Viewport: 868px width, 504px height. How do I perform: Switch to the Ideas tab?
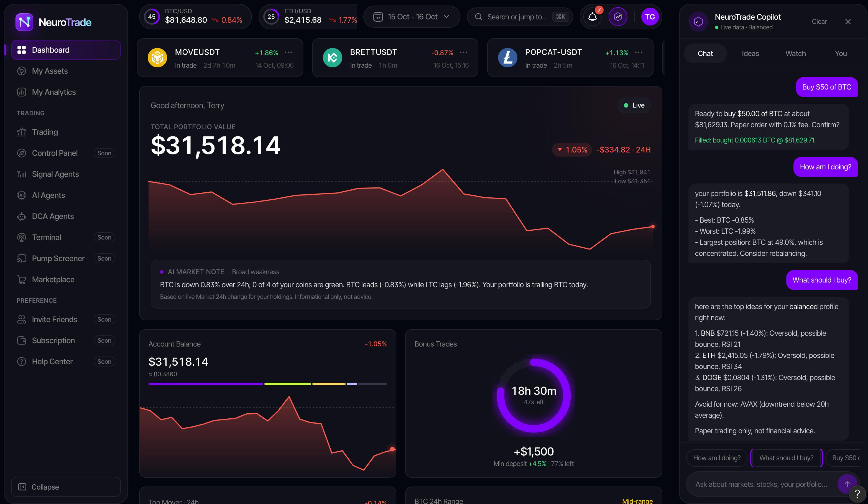click(x=750, y=54)
